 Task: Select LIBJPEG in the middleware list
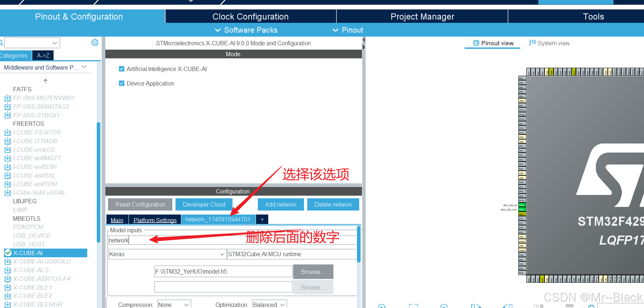click(25, 201)
